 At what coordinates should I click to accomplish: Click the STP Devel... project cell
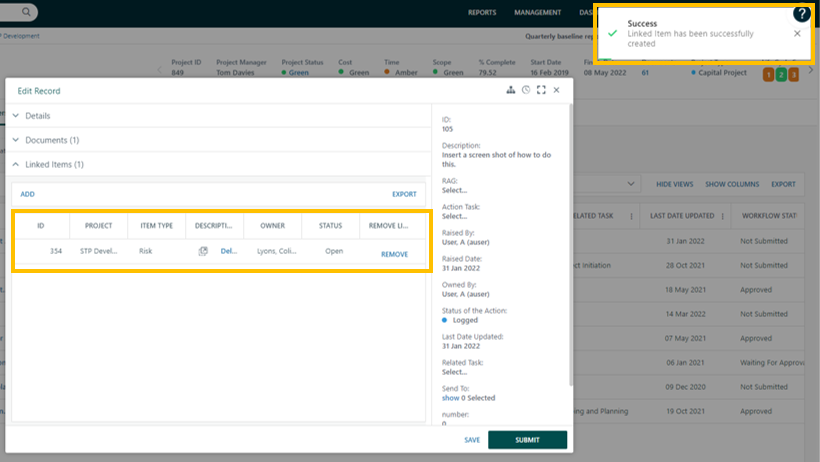coord(98,251)
